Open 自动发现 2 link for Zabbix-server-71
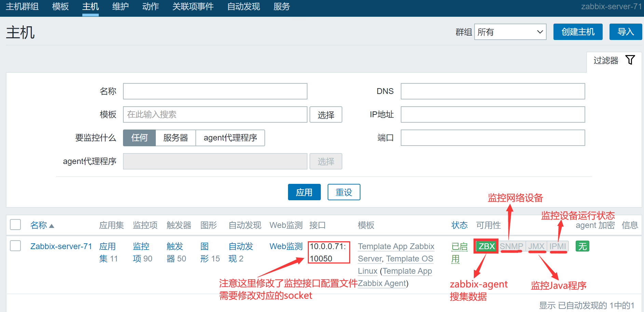Screen dimensions: 644x312 pyautogui.click(x=241, y=253)
